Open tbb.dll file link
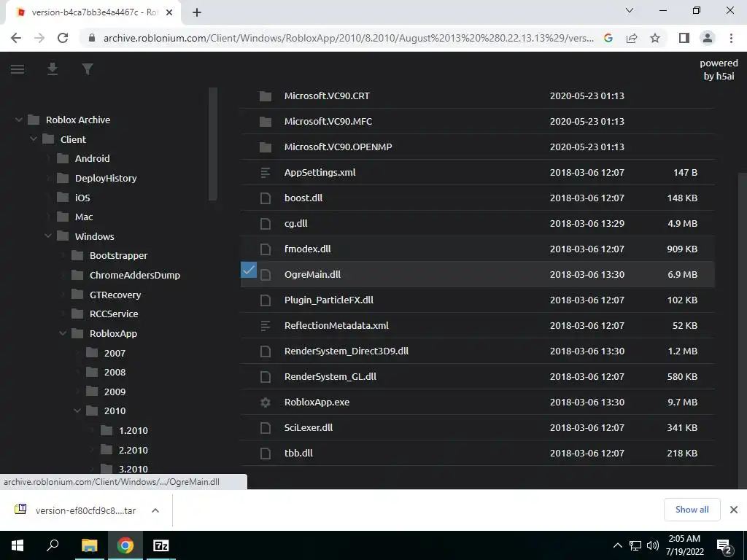The image size is (747, 560). tap(298, 454)
